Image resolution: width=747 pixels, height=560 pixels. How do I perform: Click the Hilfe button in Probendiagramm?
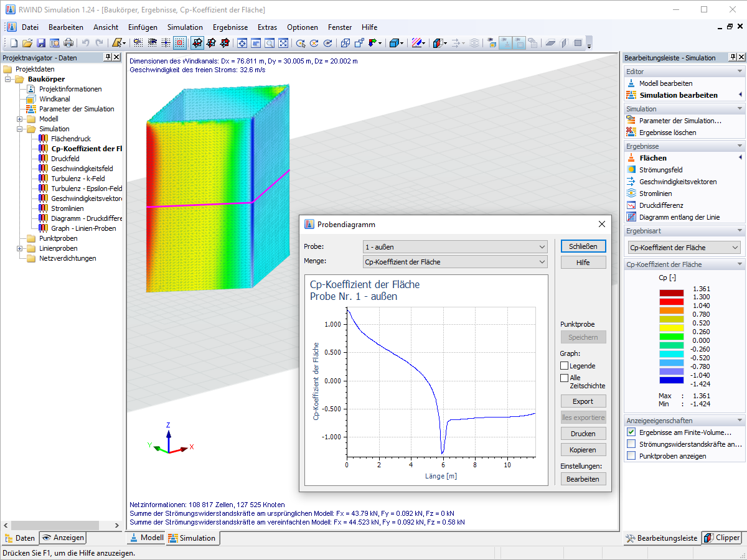583,263
